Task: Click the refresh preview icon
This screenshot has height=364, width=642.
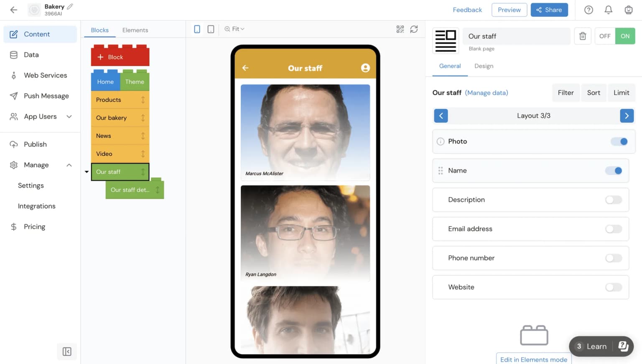Action: tap(414, 29)
